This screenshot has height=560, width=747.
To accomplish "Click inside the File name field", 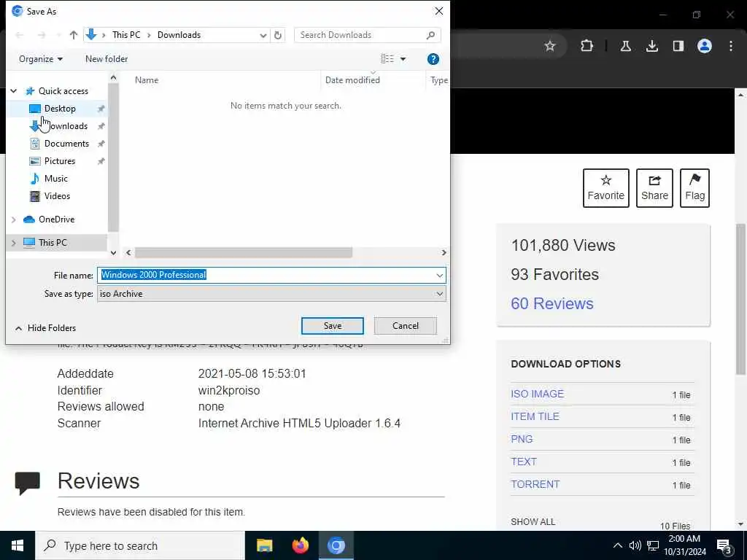I will click(x=271, y=275).
